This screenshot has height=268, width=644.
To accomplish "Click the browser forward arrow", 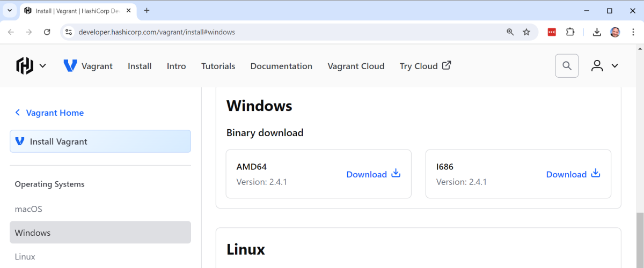I will (x=29, y=32).
